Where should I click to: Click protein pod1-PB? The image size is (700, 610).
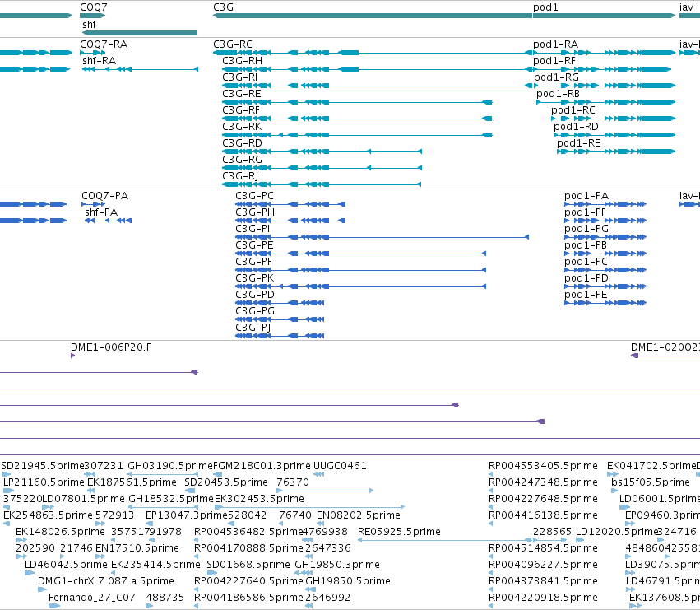coord(586,245)
